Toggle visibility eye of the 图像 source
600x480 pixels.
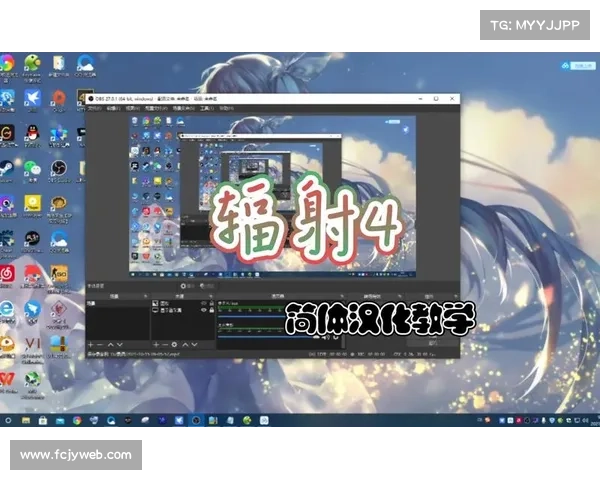click(x=204, y=303)
